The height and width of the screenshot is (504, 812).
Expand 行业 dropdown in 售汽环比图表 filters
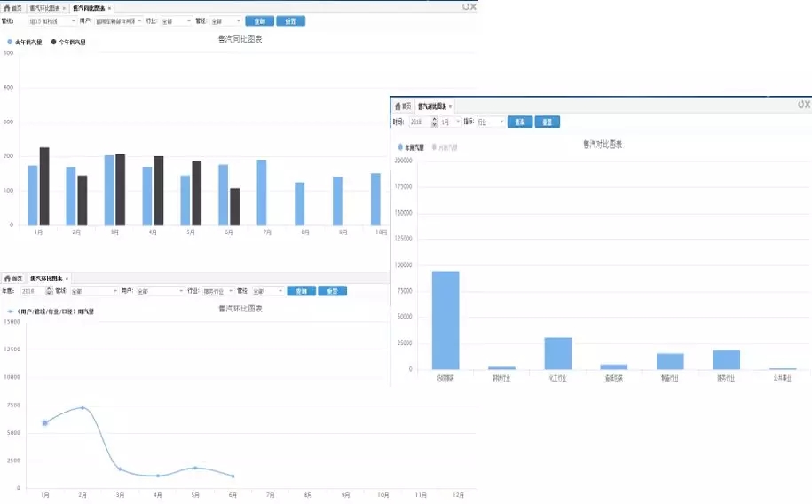point(218,291)
